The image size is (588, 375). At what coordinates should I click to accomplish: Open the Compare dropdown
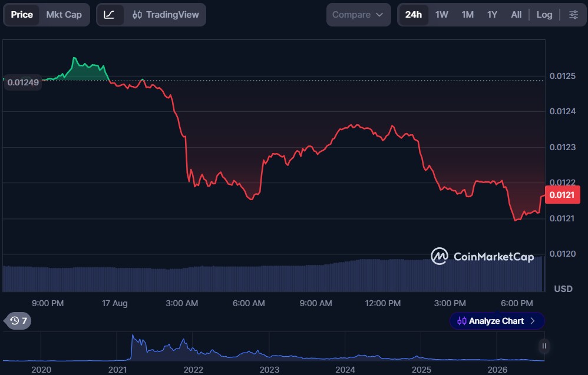tap(358, 15)
